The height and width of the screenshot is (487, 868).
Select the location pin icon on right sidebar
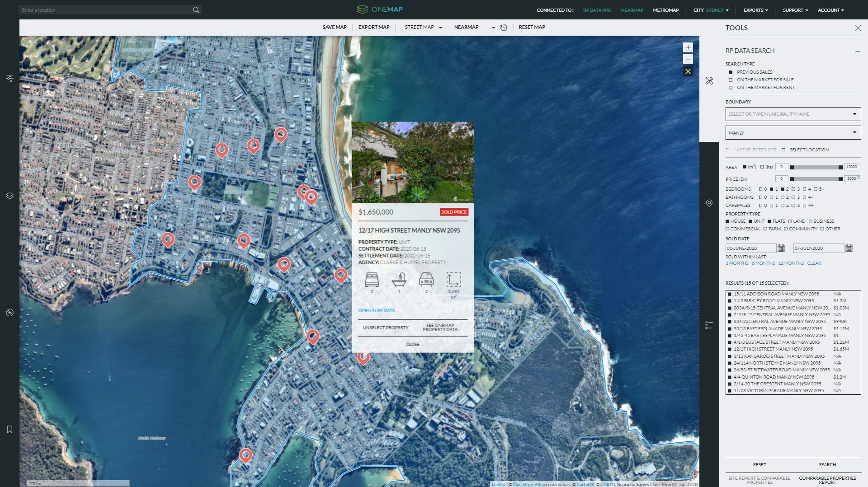coord(709,204)
